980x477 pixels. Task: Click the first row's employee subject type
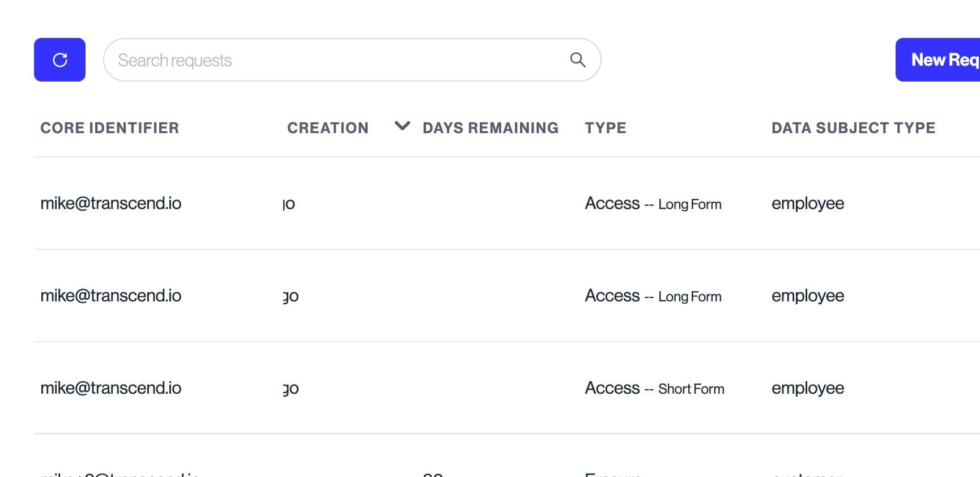pyautogui.click(x=807, y=203)
